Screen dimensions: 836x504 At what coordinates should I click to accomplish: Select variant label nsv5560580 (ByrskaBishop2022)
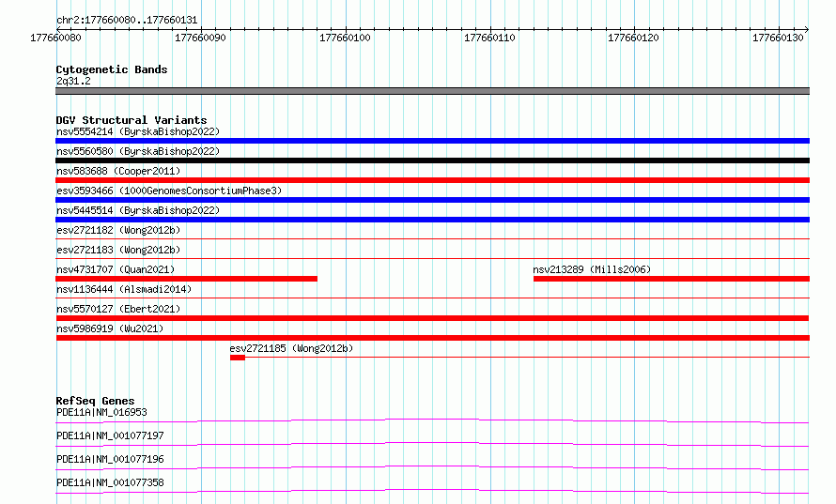click(x=138, y=151)
